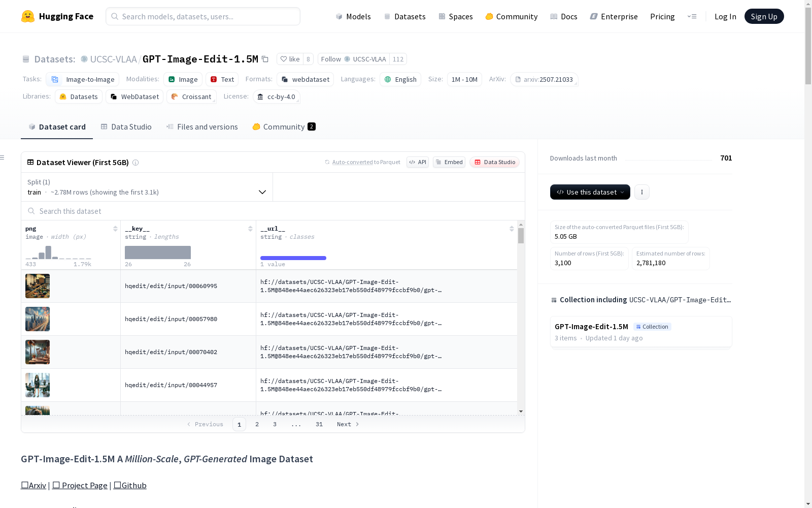Select the WebDataset library tag
Screen dimensions: 812x508
click(134, 97)
